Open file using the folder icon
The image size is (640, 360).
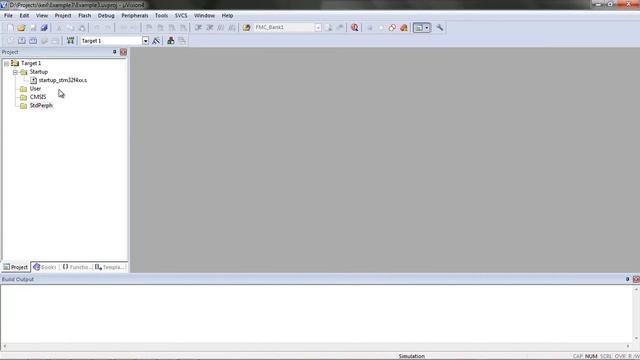click(22, 28)
